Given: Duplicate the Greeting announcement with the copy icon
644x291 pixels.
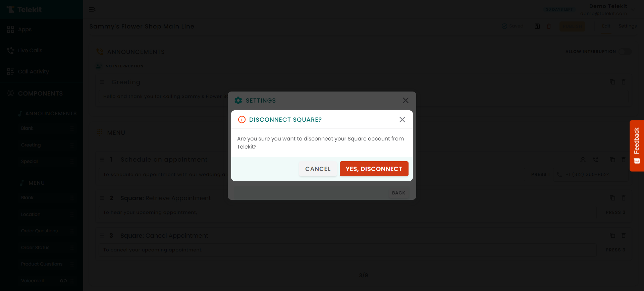Looking at the screenshot, I should tap(612, 82).
